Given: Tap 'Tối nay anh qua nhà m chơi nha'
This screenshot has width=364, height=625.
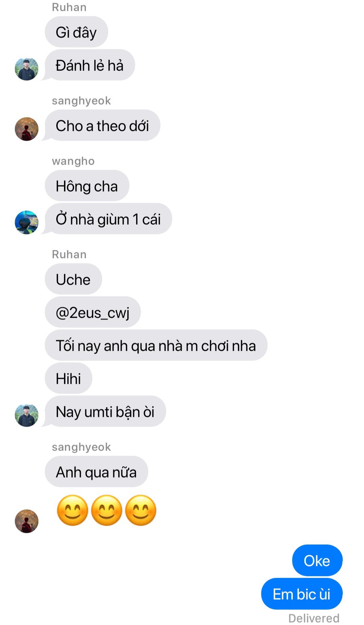Looking at the screenshot, I should coord(156,345).
